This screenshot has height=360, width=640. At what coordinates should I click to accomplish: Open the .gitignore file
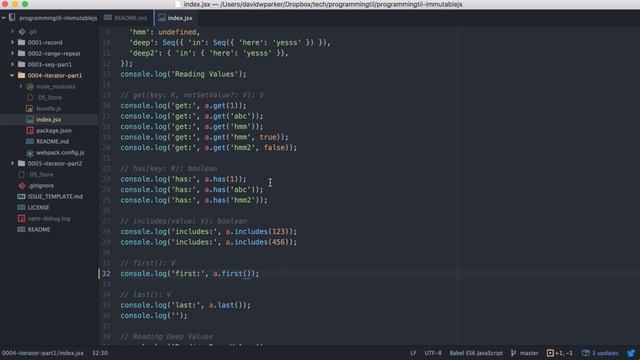click(41, 185)
